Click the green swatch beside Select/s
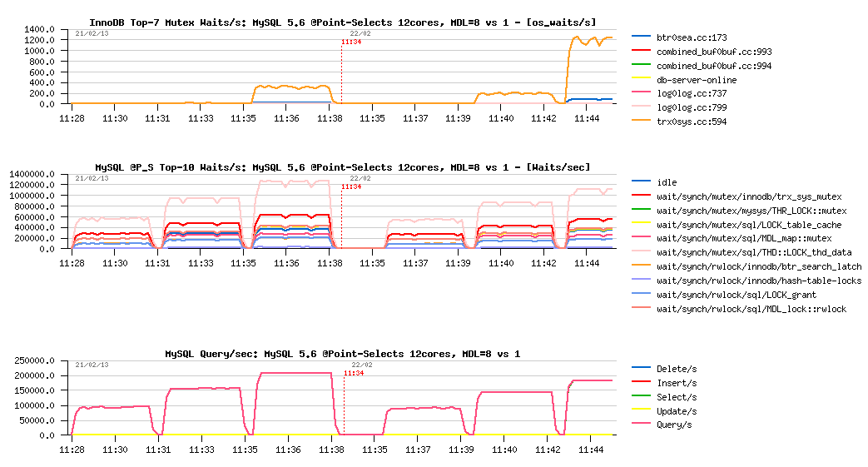The image size is (868, 467). (x=641, y=395)
